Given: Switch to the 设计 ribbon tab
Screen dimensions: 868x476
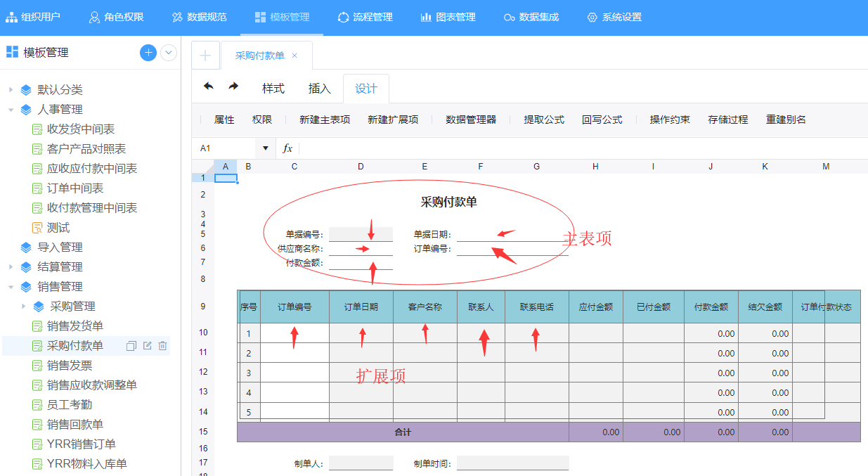Looking at the screenshot, I should pos(366,89).
